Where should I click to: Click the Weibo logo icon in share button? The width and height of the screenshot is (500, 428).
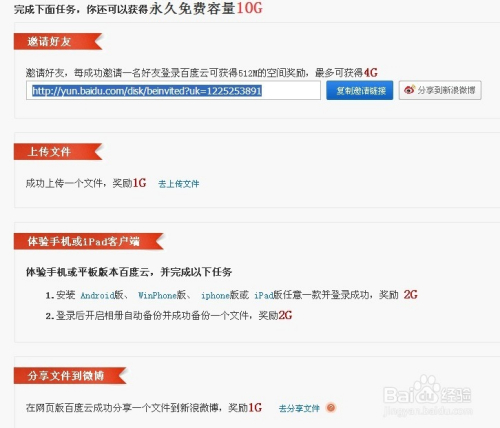click(x=409, y=90)
